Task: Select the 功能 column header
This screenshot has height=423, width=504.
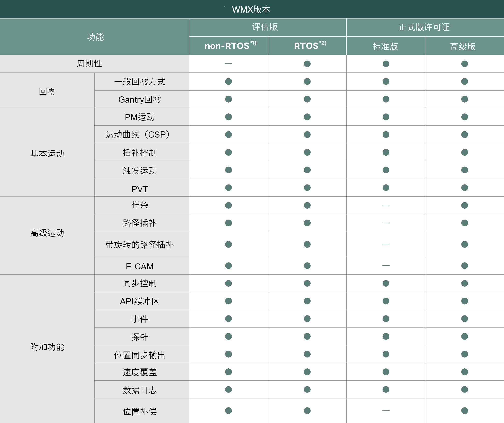Action: point(94,37)
